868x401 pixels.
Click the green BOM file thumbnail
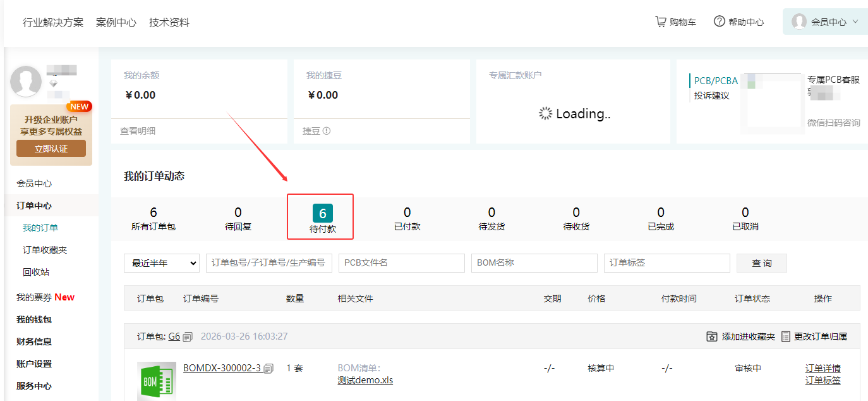pyautogui.click(x=156, y=381)
